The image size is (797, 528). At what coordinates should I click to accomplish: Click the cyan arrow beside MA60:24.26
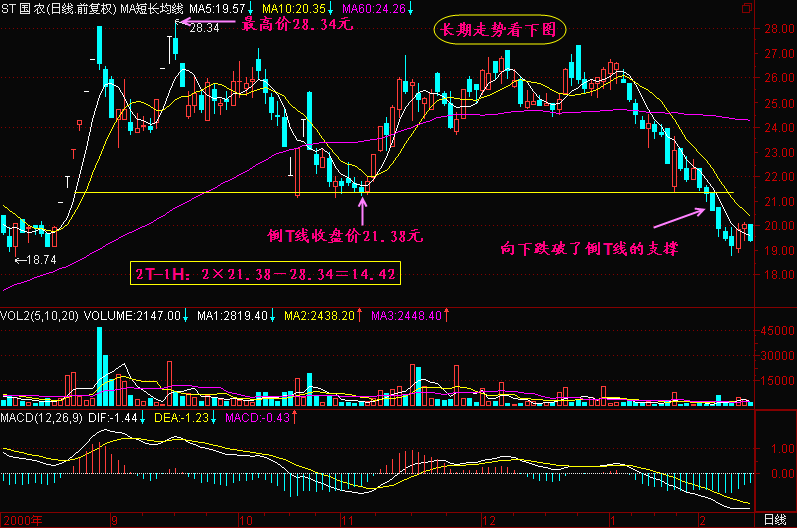(410, 9)
